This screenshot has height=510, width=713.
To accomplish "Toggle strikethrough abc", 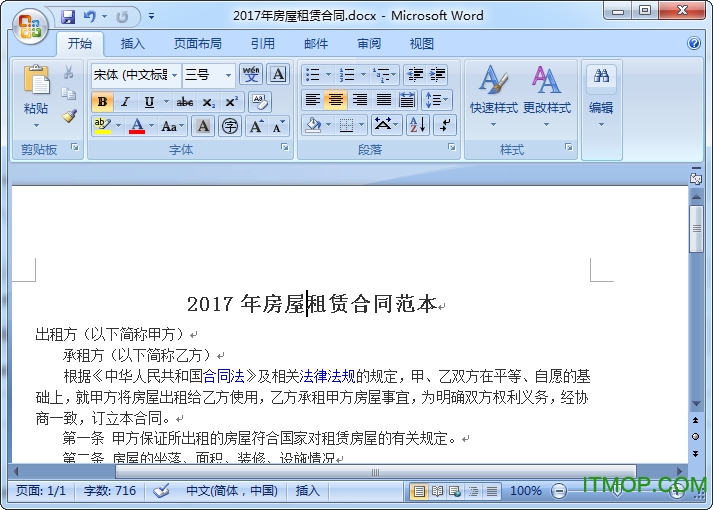I will 185,102.
